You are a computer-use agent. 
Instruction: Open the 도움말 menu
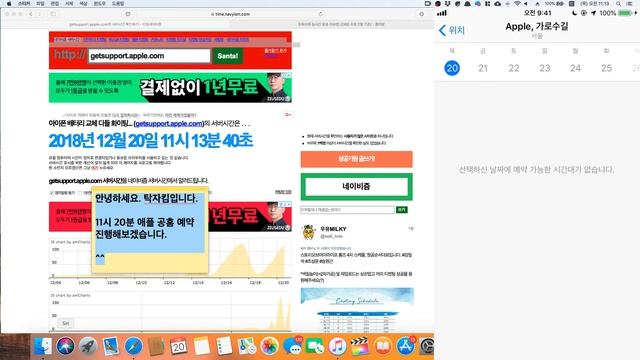118,3
